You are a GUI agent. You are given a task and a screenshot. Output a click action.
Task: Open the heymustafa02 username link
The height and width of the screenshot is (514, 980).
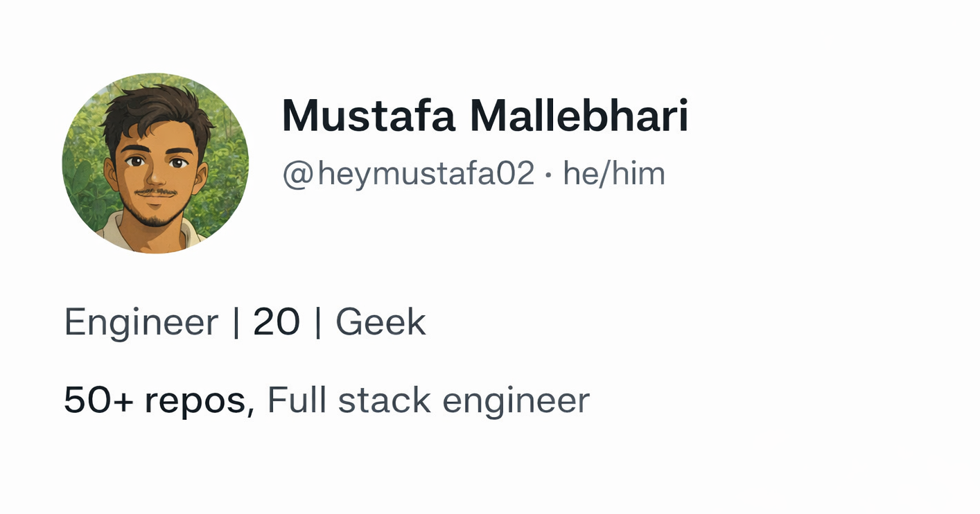[426, 173]
